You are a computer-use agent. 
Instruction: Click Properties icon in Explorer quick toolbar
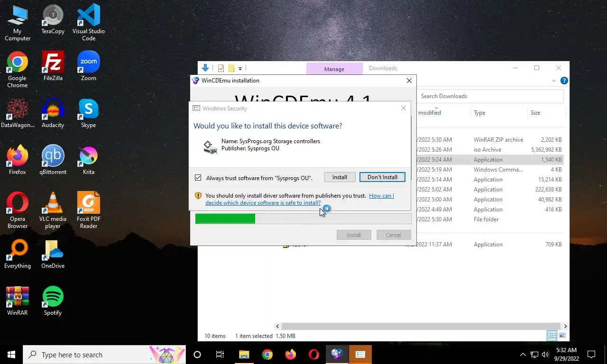(x=221, y=68)
